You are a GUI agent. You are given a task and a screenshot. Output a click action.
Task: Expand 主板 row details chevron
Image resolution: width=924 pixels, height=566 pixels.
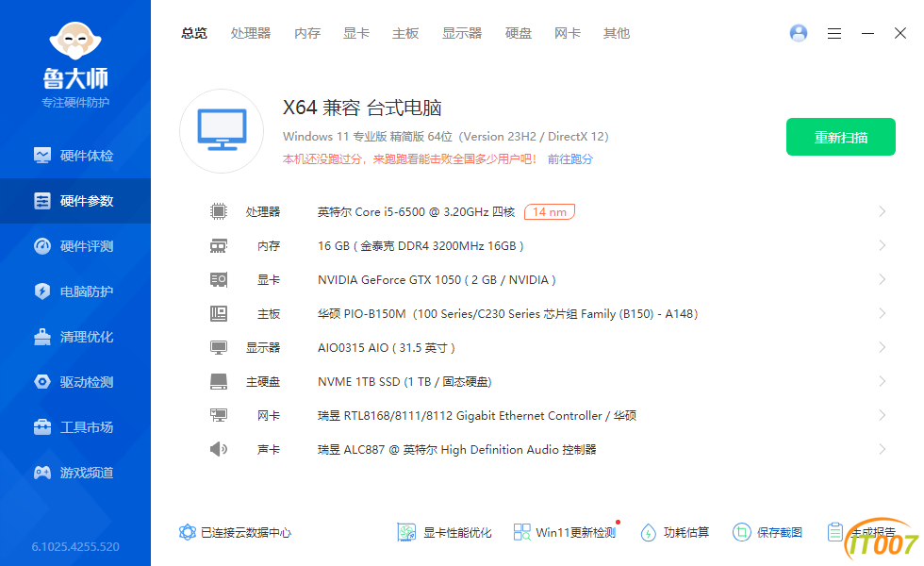pos(883,313)
